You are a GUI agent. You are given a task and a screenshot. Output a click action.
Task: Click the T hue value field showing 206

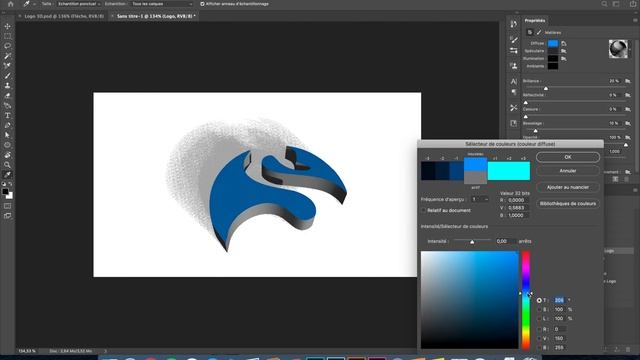point(559,300)
